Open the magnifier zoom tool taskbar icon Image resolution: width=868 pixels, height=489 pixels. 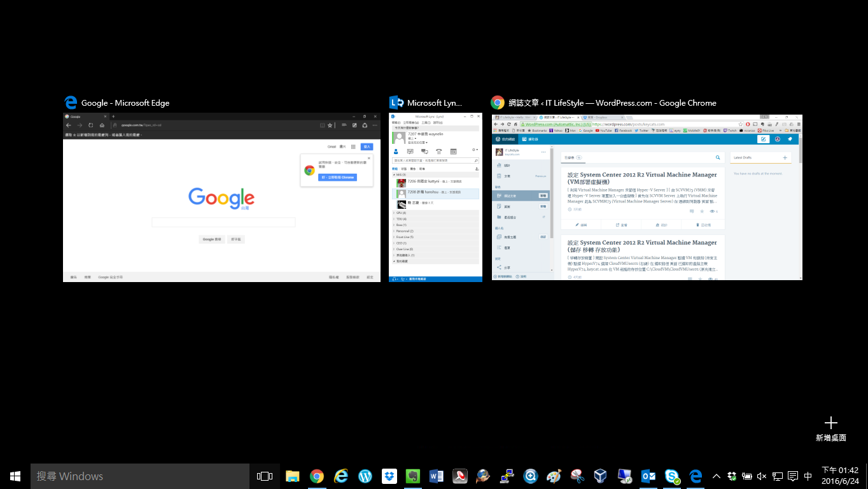pyautogui.click(x=531, y=476)
